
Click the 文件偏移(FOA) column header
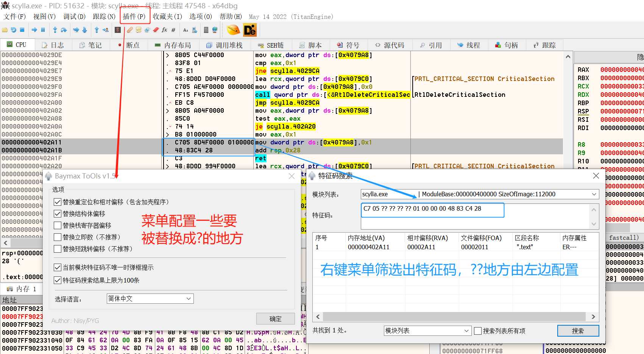pos(486,238)
